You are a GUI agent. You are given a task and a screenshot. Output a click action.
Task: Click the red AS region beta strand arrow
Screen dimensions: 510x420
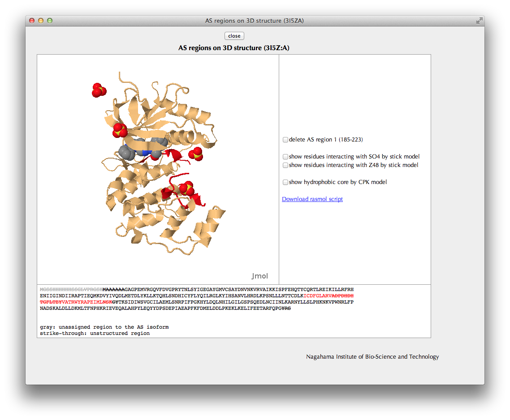point(175,155)
